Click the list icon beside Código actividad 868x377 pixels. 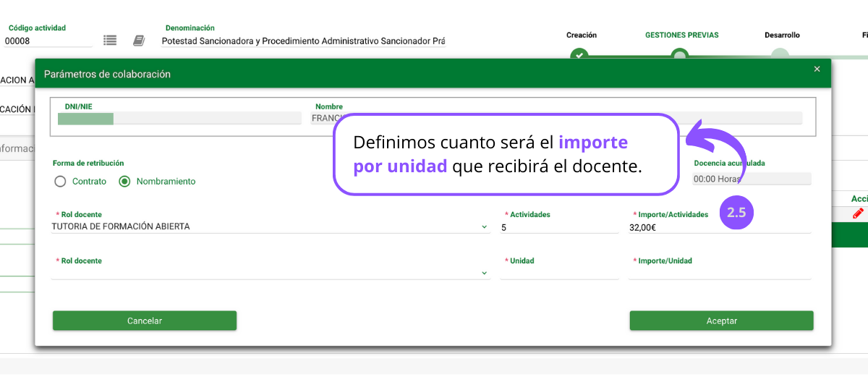pyautogui.click(x=110, y=41)
